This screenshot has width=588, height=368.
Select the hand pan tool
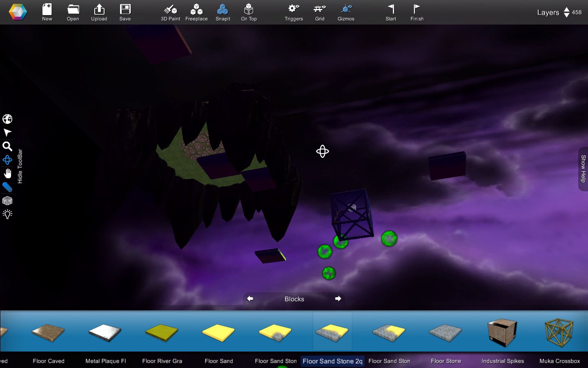coord(7,173)
